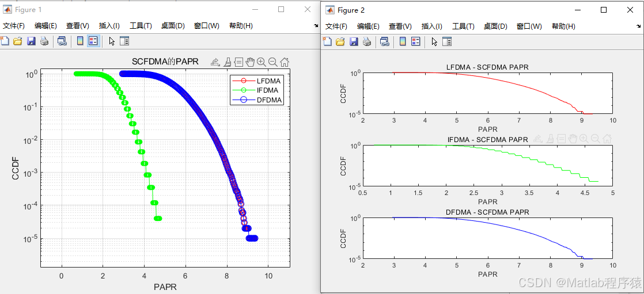This screenshot has height=294, width=644.
Task: Open the 文件(F) menu in Figure 1
Action: [14, 26]
